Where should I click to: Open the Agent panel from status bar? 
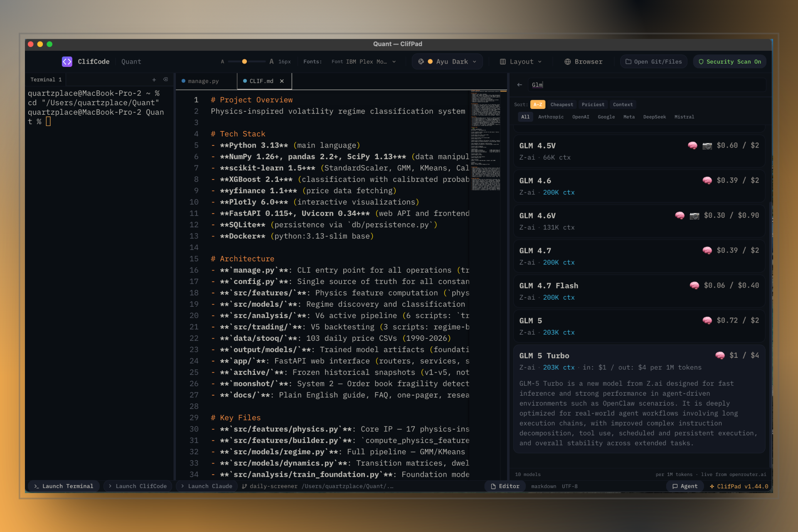[x=685, y=486]
